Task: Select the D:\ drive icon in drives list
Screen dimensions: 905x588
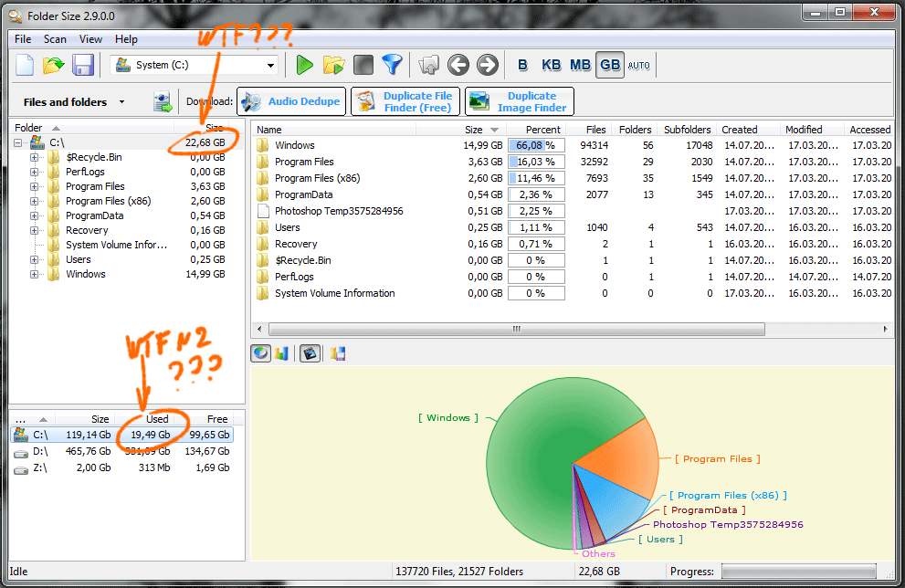Action: point(21,452)
